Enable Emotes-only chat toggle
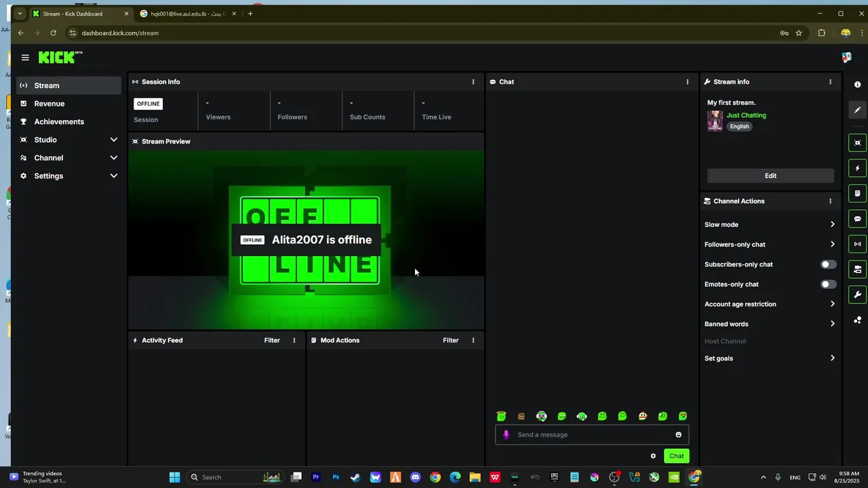868x488 pixels. point(828,285)
